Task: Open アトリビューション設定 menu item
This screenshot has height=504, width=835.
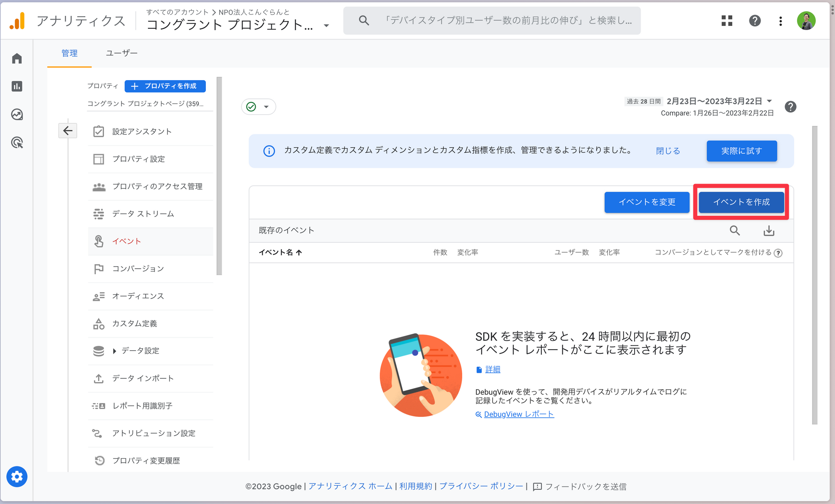Action: tap(150, 433)
